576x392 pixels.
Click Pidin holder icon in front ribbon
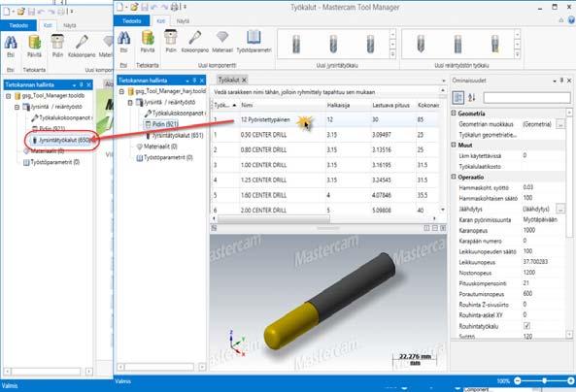[x=171, y=38]
